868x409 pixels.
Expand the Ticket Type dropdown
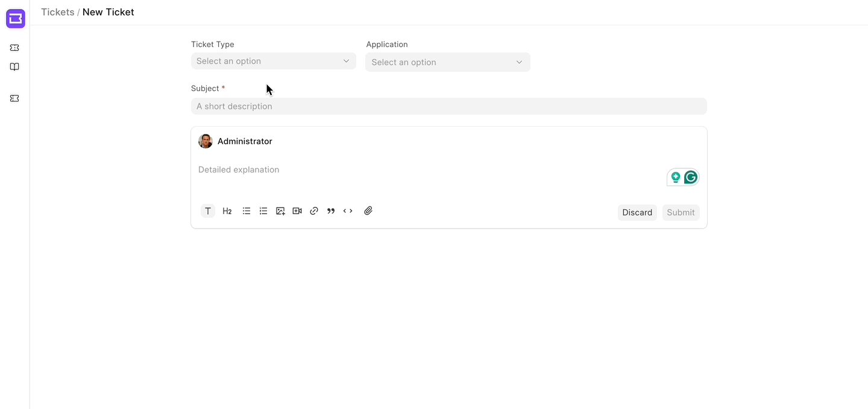click(273, 61)
